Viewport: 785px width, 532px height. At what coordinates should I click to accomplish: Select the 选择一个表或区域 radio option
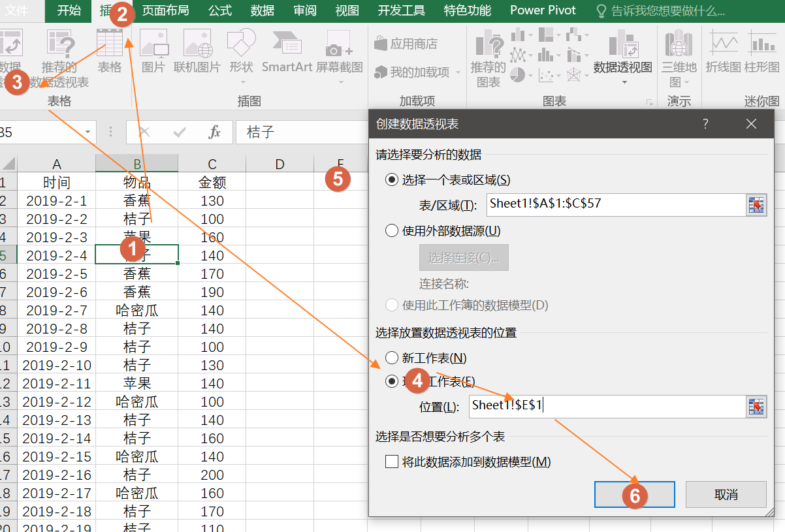[392, 180]
